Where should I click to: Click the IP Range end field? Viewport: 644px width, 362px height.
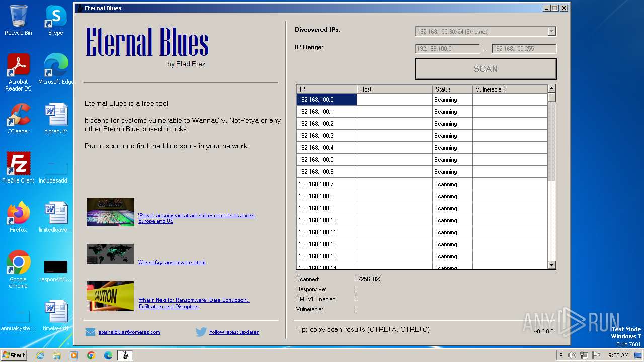tap(524, 49)
